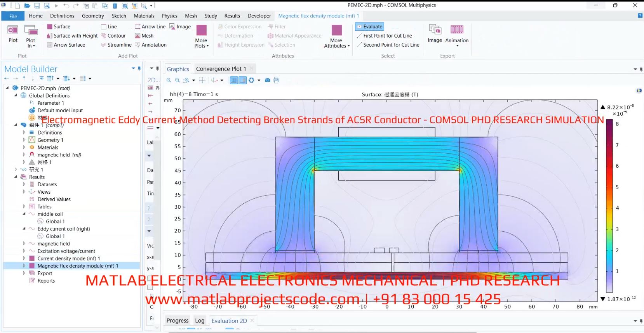
Task: Select Current density mode (mf) 1 node
Action: coord(69,258)
